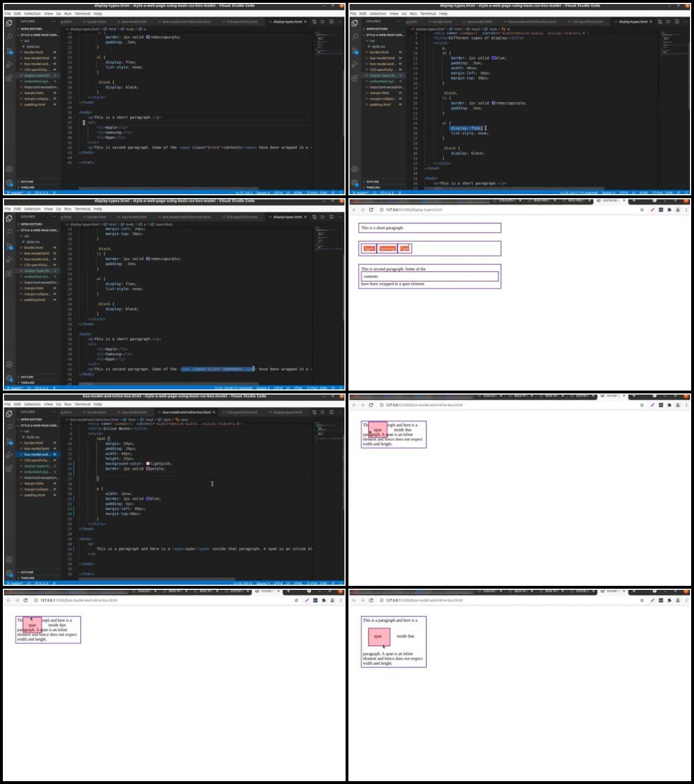Expand OUTLINE section in the top-right VS Code window

tap(372, 182)
